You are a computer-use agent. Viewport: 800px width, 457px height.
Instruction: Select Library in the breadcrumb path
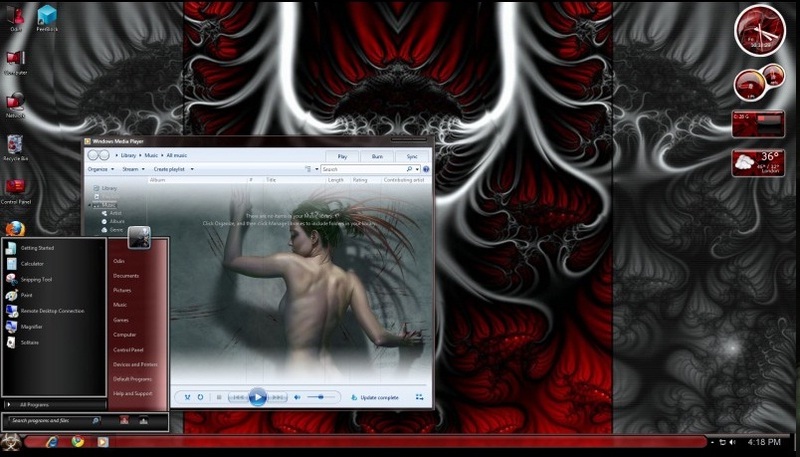pyautogui.click(x=129, y=155)
